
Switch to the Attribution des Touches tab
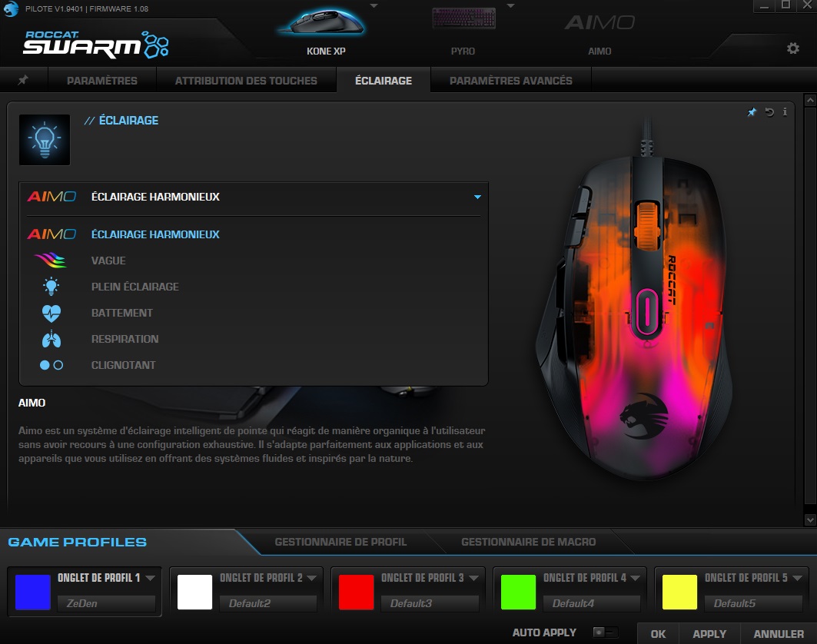coord(247,79)
